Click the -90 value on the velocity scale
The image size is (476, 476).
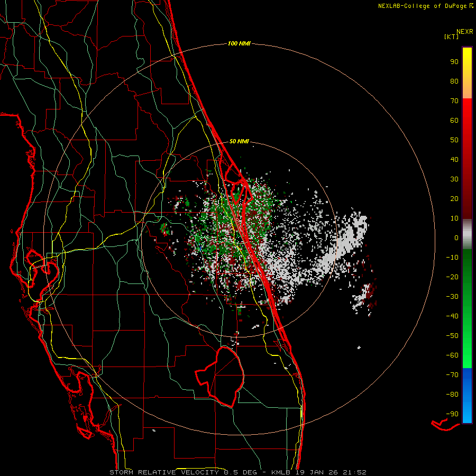pos(452,414)
